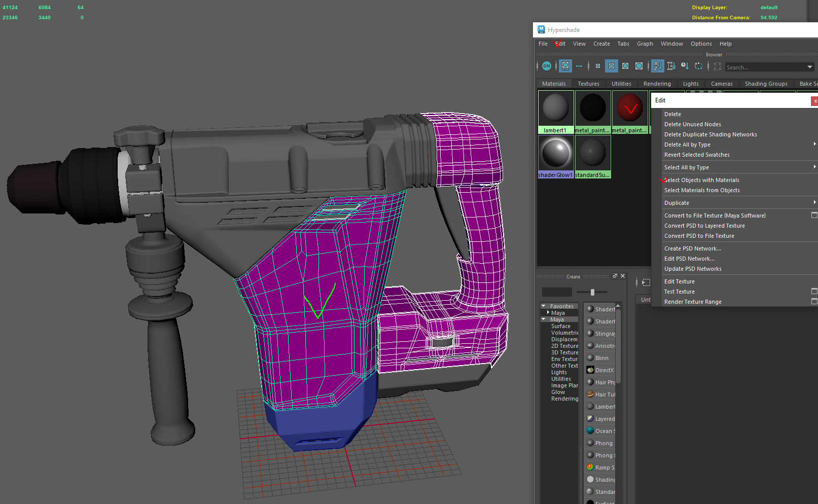Click Delete Unused Nodes entry
The image size is (818, 504).
692,124
